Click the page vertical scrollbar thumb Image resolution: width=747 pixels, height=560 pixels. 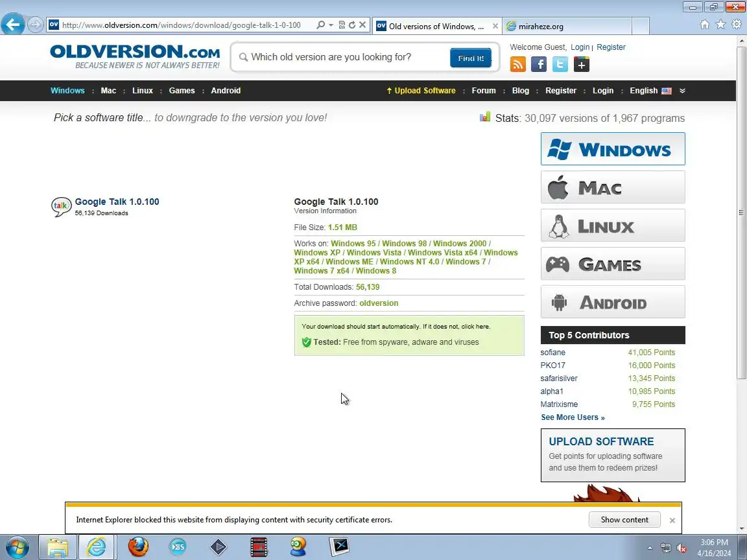point(741,212)
